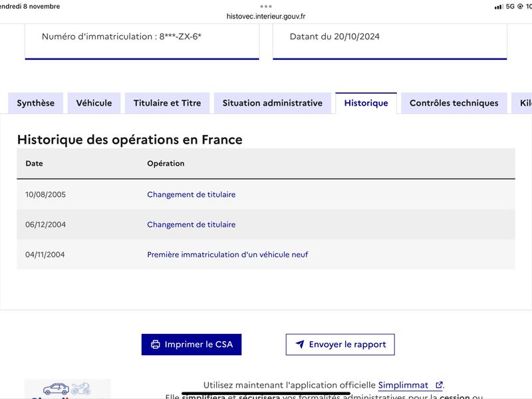This screenshot has height=399, width=532.
Task: Click the Imprimer le CSA button
Action: point(192,344)
